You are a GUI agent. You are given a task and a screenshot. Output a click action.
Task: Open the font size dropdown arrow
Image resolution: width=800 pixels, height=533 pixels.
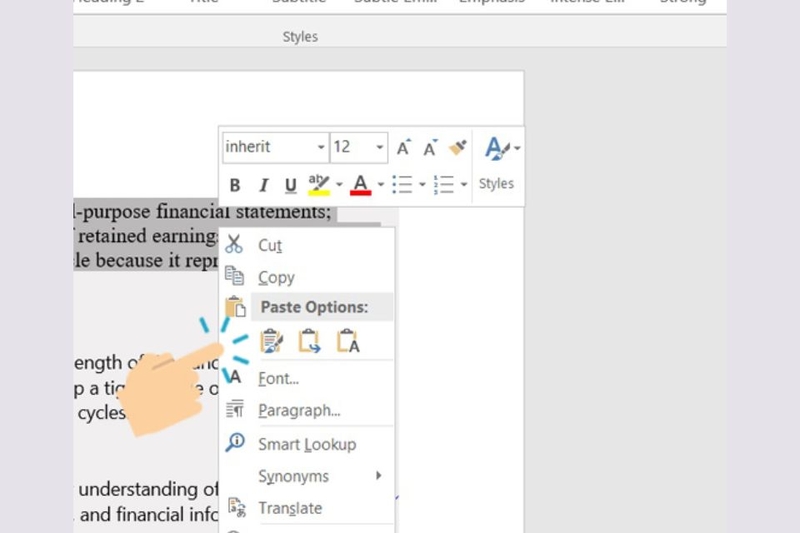380,147
